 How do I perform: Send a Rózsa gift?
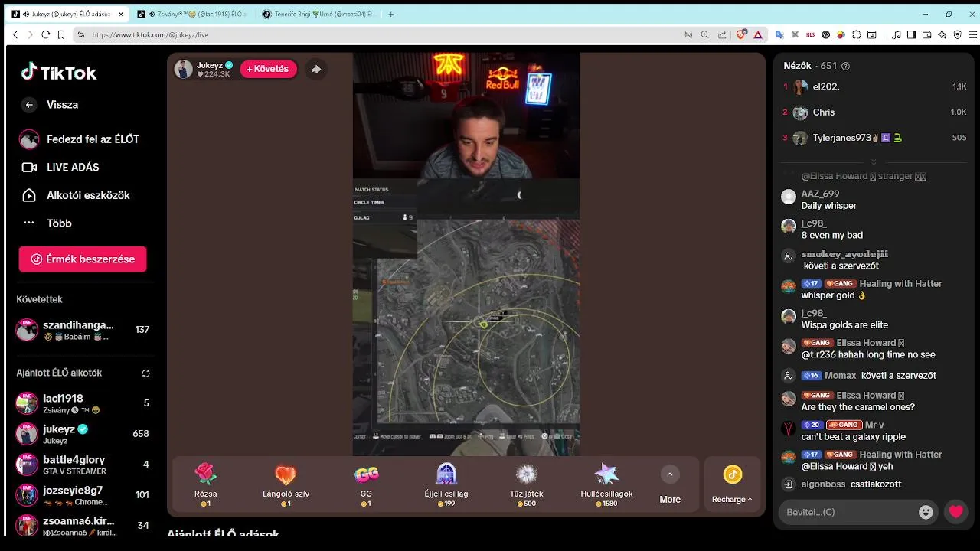206,485
